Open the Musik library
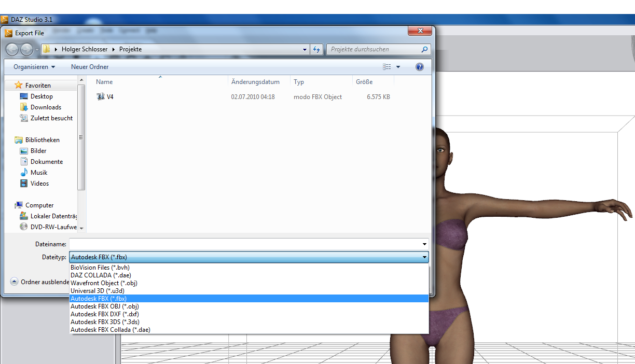635x364 pixels. pos(39,173)
